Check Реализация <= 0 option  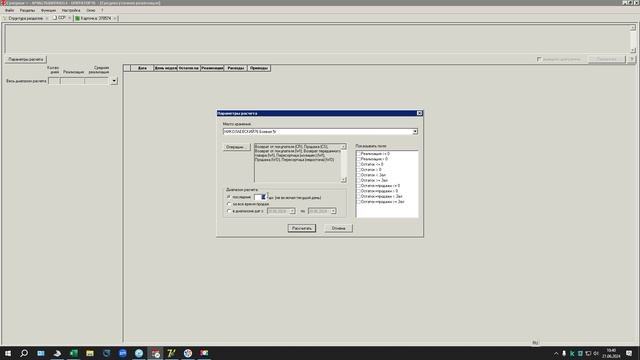pos(358,154)
